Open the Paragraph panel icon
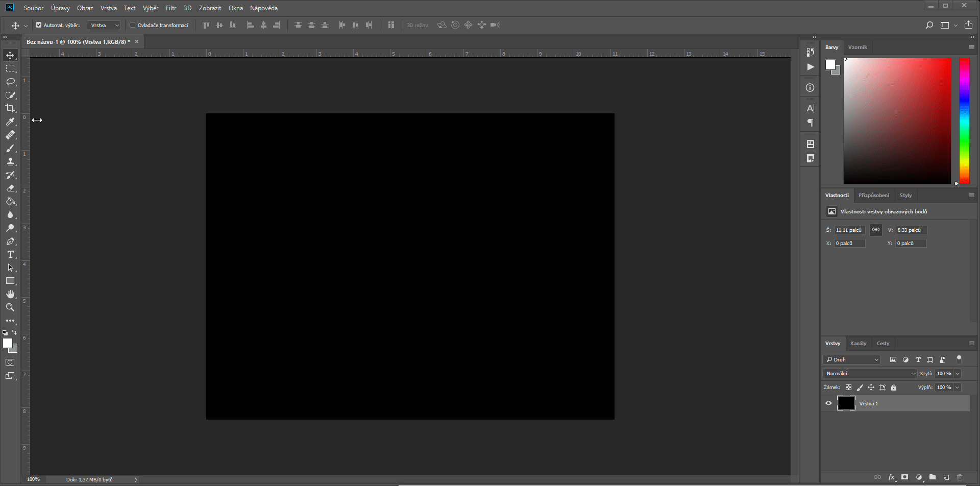 (810, 123)
